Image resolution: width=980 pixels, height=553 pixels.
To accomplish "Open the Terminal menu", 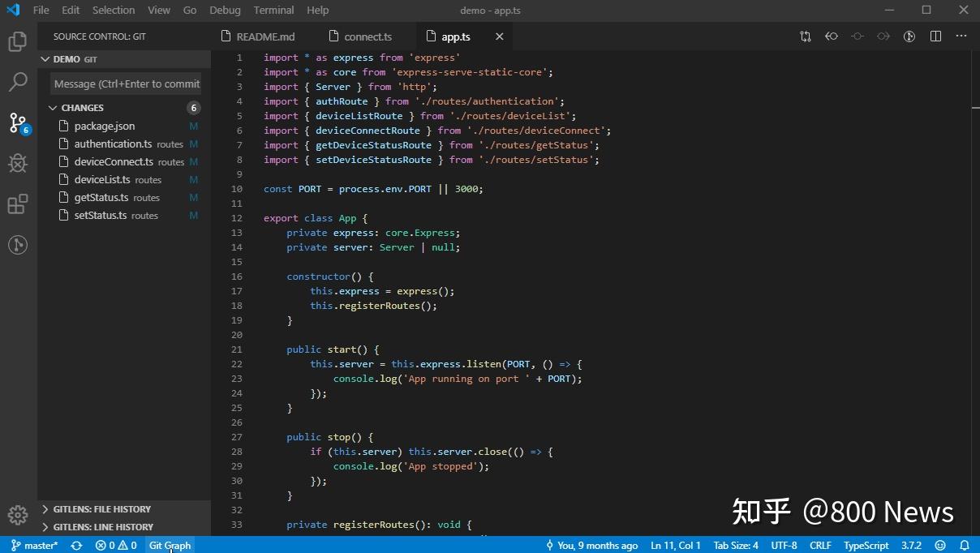I will click(x=273, y=10).
